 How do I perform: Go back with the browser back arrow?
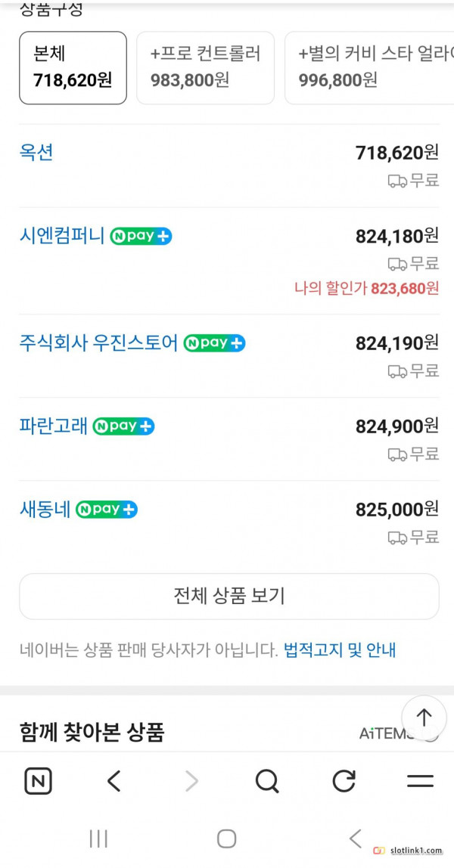tap(114, 780)
